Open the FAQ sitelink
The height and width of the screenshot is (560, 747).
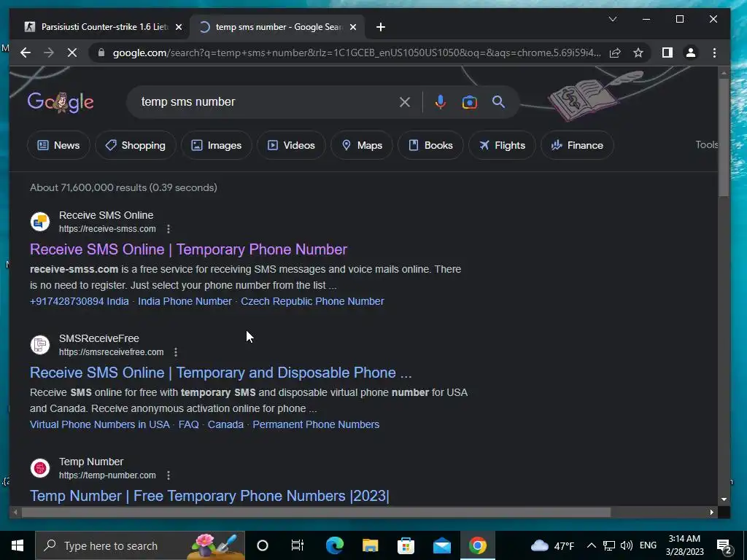point(189,425)
